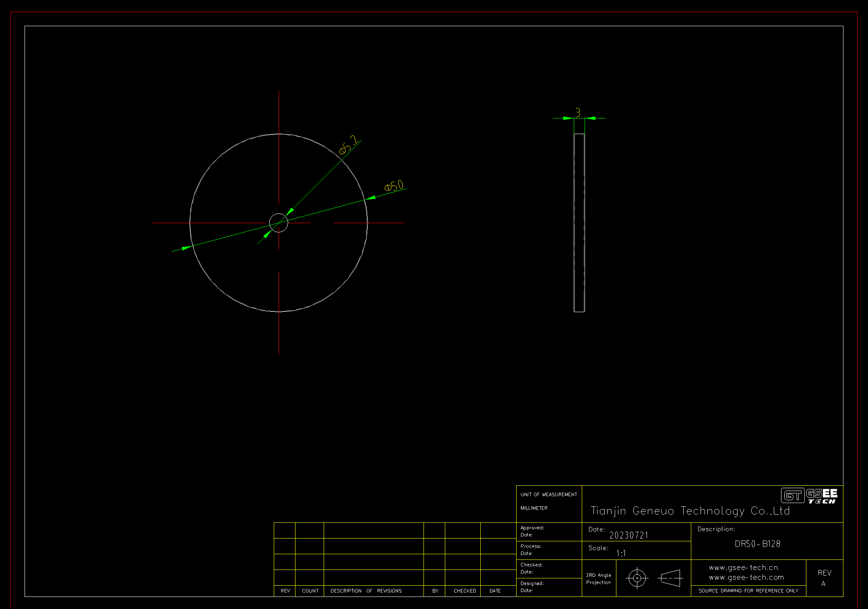Screen dimensions: 868x609
Task: Click the GSEE Tech logo
Action: click(x=809, y=496)
